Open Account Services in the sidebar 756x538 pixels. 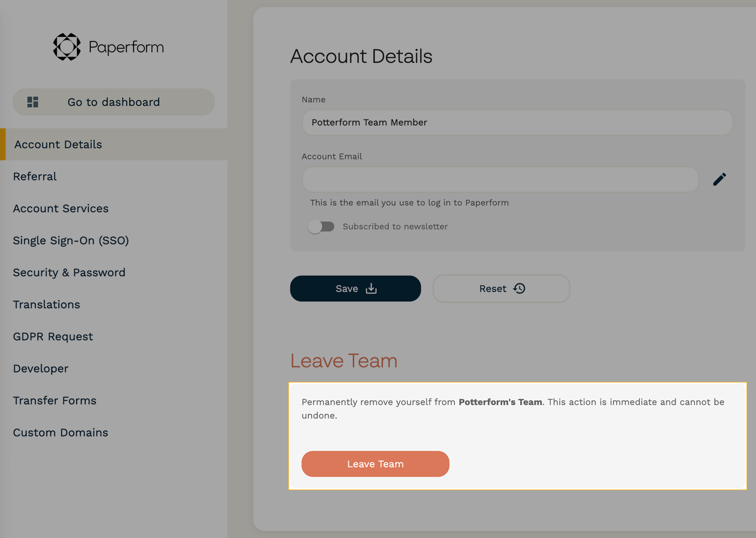(61, 209)
